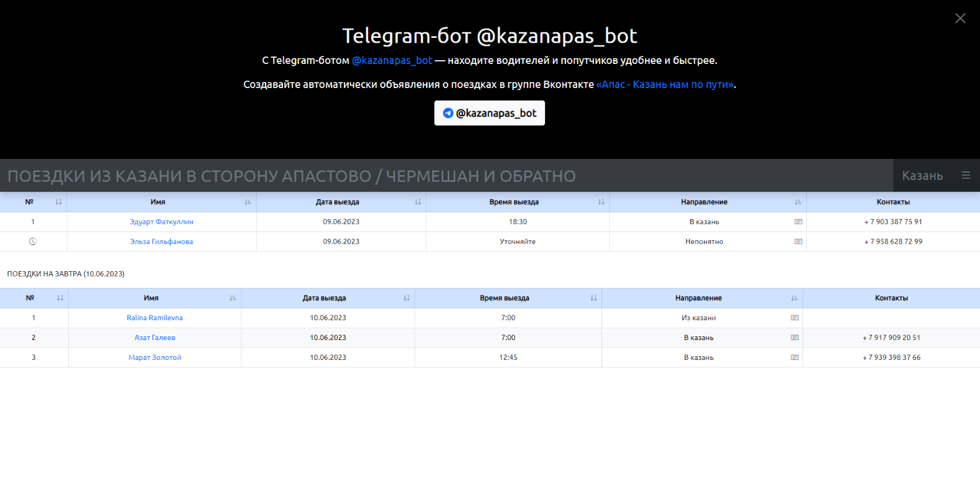Open comment icon in Ralina Ramilevna row

pyautogui.click(x=794, y=318)
